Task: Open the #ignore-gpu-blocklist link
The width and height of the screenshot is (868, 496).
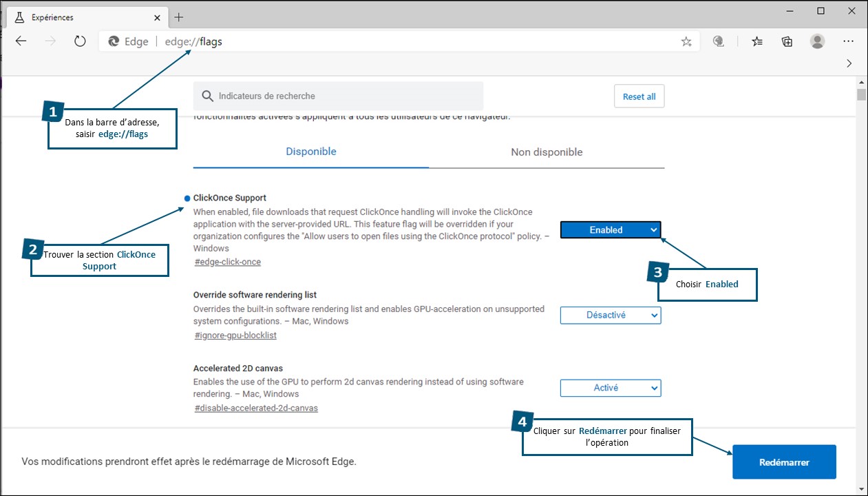Action: [x=235, y=335]
